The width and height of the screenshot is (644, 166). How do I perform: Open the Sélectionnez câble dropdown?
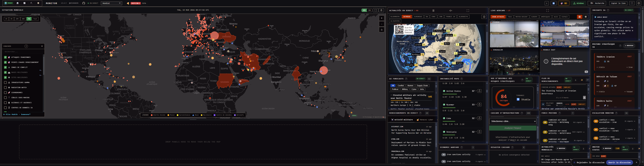pos(513,121)
